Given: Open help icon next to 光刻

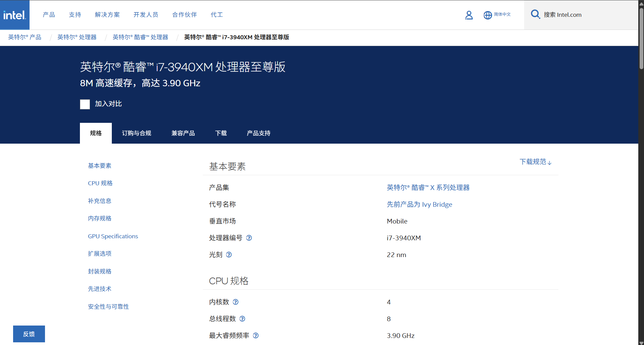Looking at the screenshot, I should [229, 255].
